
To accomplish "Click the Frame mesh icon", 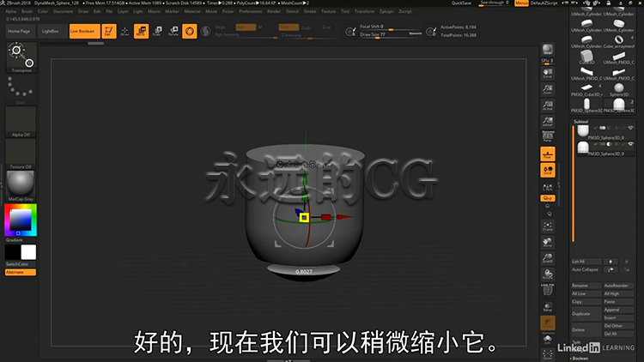I will (548, 226).
